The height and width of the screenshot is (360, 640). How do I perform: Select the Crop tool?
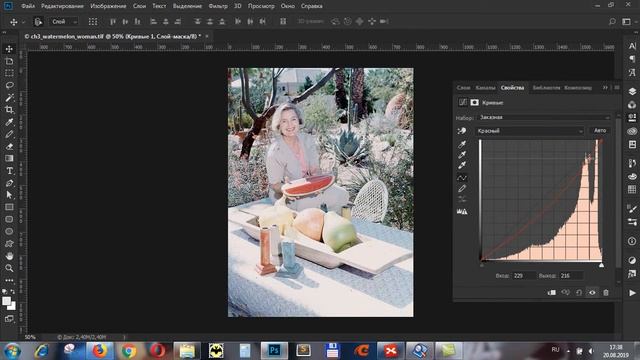click(9, 109)
